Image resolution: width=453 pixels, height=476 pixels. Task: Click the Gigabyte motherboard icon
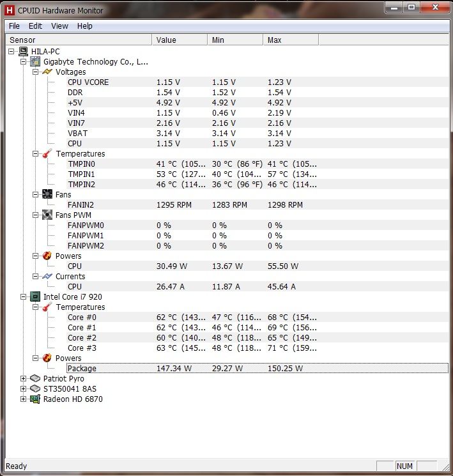(35, 61)
